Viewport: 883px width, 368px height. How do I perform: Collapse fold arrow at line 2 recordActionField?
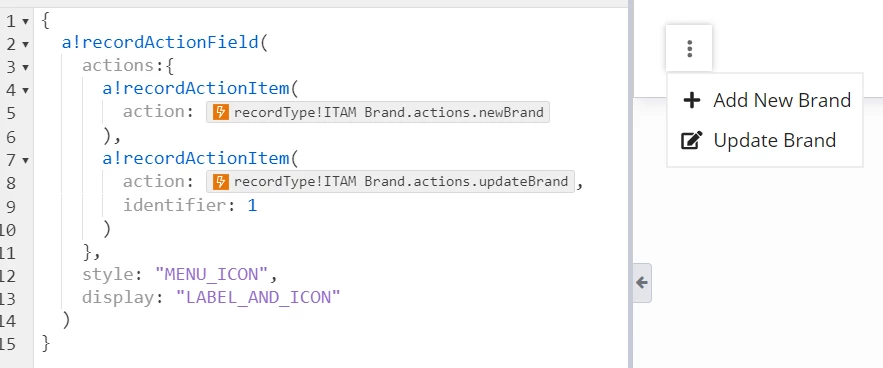[x=25, y=44]
